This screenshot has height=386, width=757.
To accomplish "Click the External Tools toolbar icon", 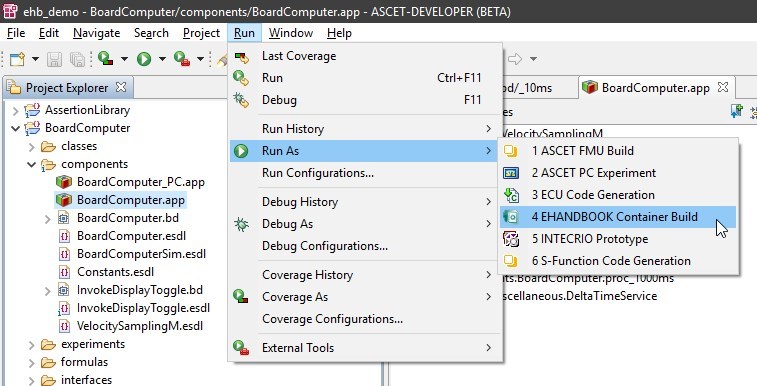I will pyautogui.click(x=182, y=59).
